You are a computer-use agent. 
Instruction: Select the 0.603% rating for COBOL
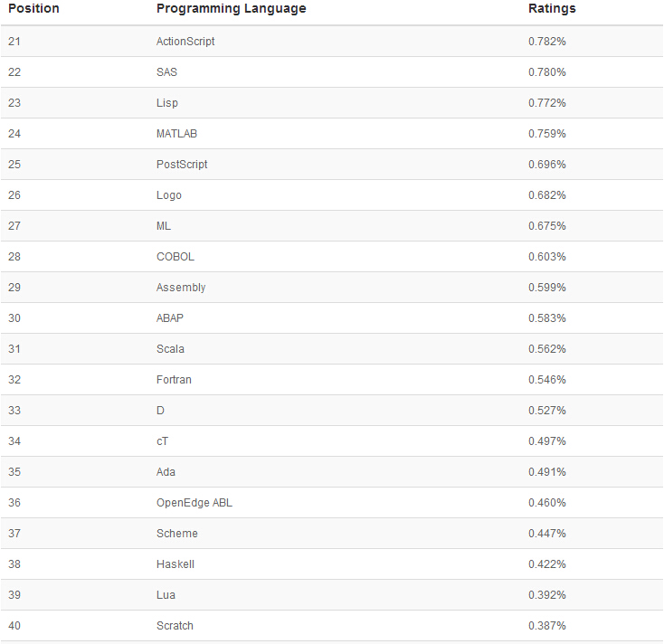click(547, 257)
